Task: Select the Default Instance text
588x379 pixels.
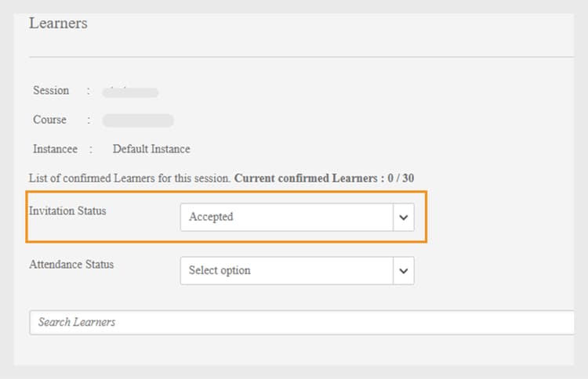Action: [x=151, y=149]
